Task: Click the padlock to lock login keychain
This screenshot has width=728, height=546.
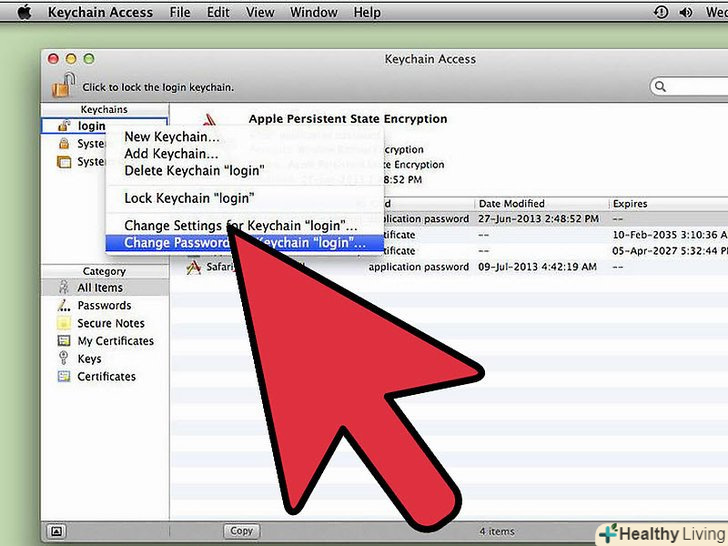Action: click(64, 85)
